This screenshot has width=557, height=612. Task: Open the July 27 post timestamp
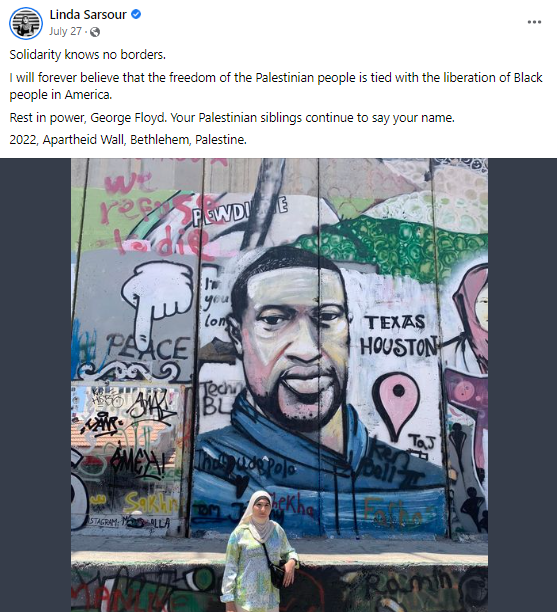tap(66, 31)
